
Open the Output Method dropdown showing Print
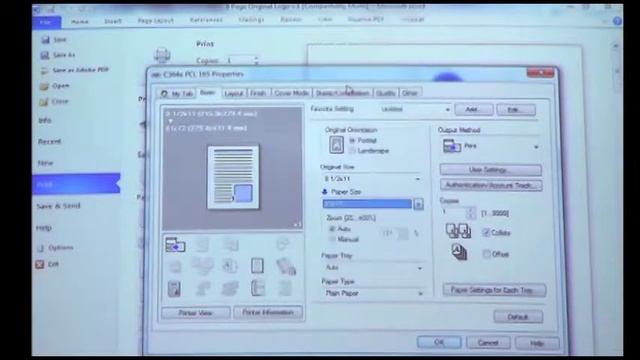point(491,146)
